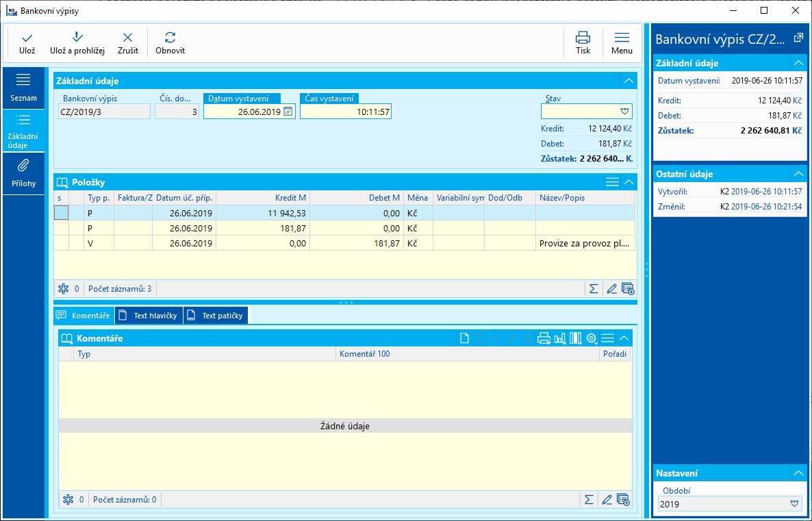This screenshot has width=812, height=521.
Task: Click the Čas vystavení time field
Action: point(346,112)
